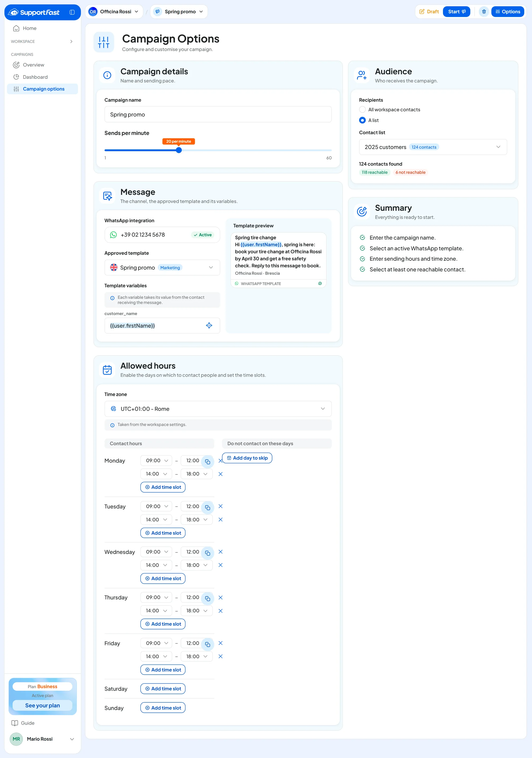Remove Tuesday's 09:00–12:00 time slot
The image size is (532, 758).
221,506
